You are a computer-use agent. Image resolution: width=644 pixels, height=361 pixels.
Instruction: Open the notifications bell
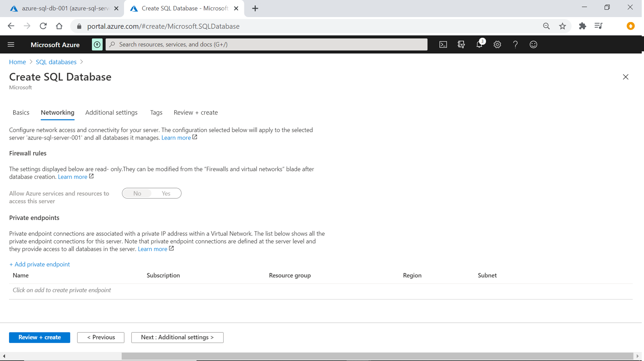click(x=479, y=45)
